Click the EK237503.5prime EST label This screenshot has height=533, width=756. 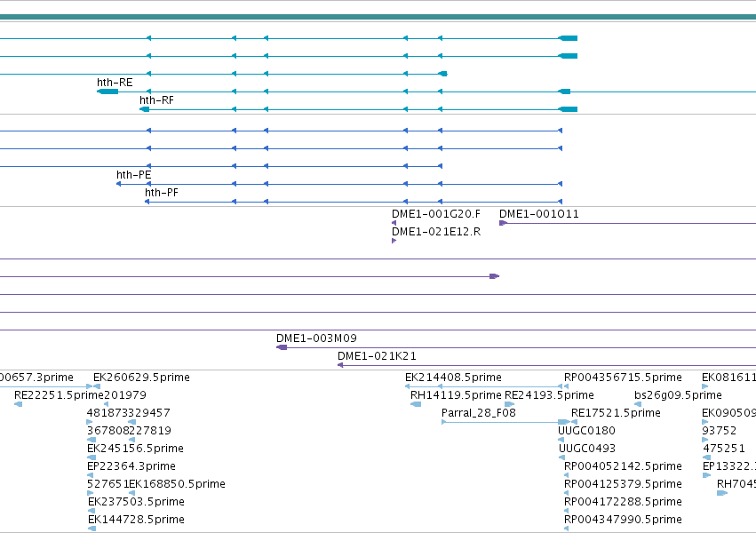click(136, 502)
